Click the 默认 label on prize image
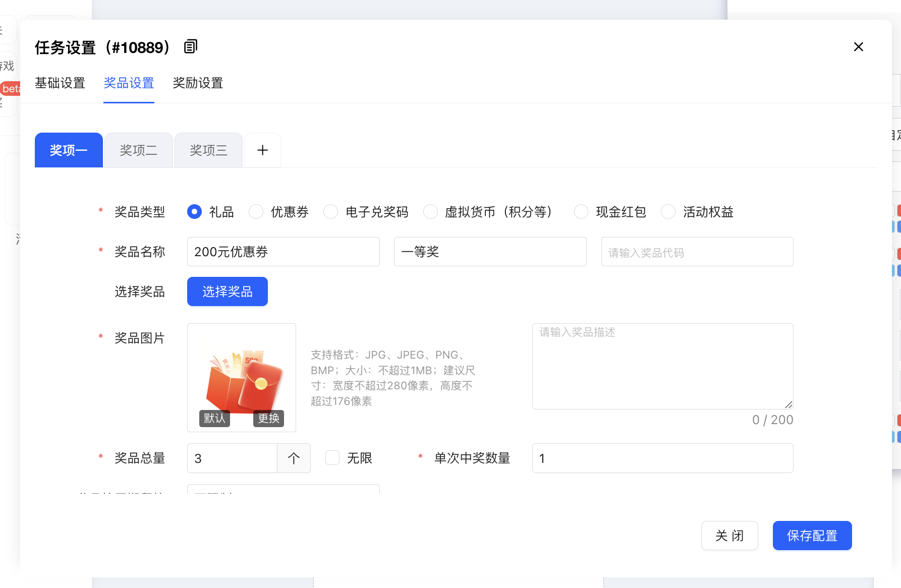Viewport: 901px width, 588px height. pyautogui.click(x=214, y=419)
